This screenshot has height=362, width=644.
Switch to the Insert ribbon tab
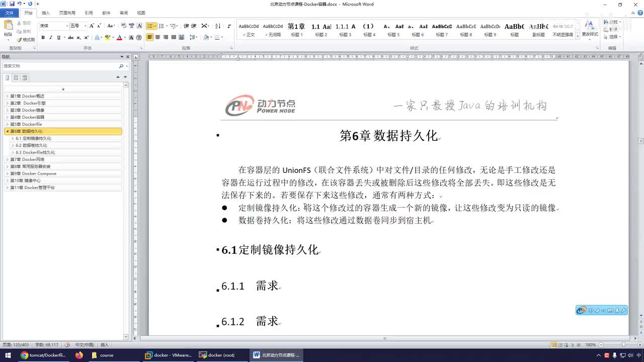point(46,13)
